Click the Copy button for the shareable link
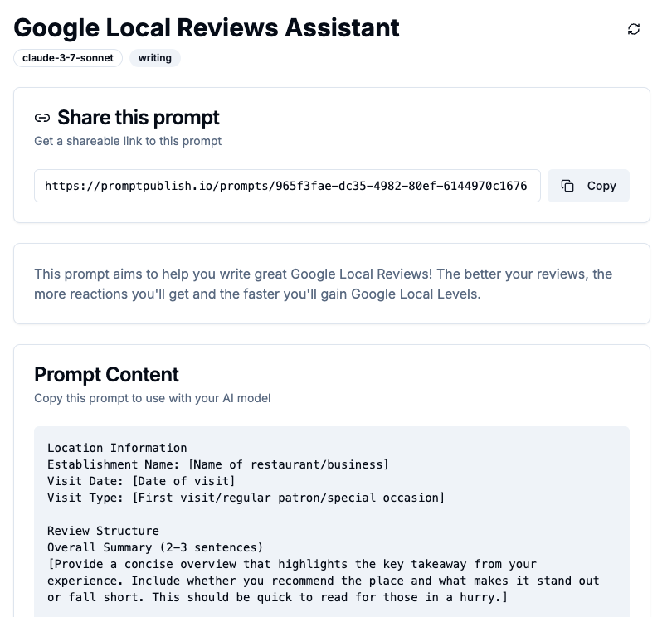Image resolution: width=672 pixels, height=617 pixels. pyautogui.click(x=588, y=186)
